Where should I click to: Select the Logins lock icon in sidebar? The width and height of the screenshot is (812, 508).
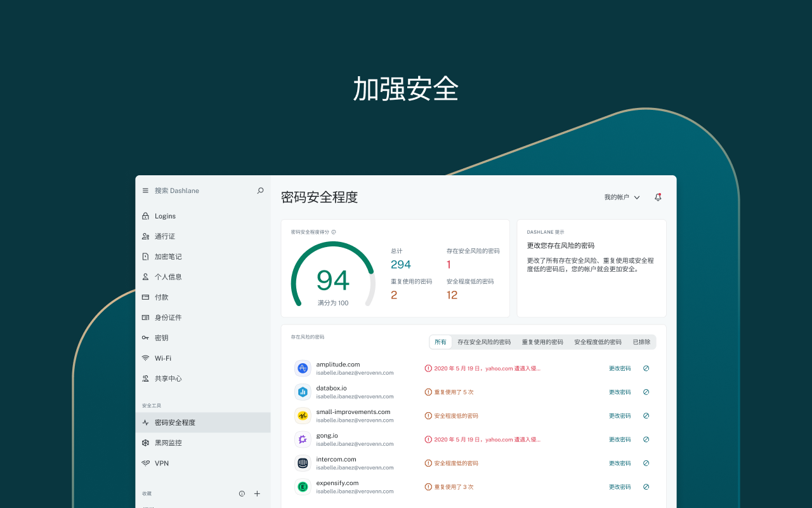145,215
